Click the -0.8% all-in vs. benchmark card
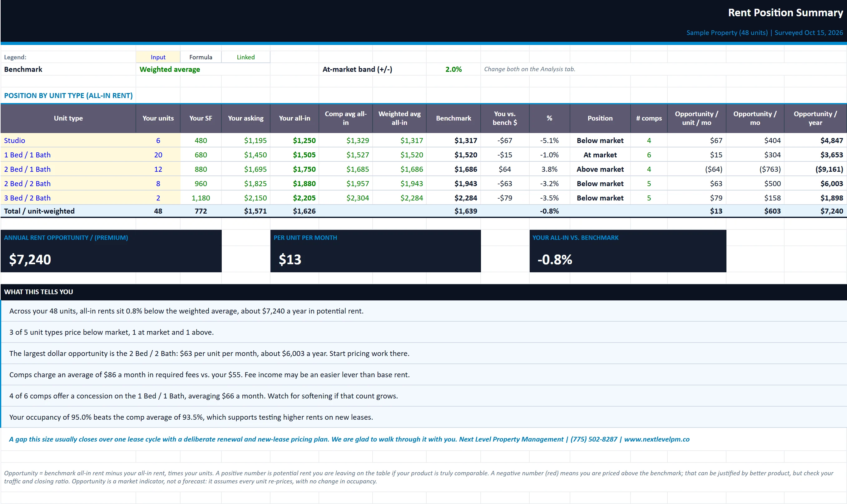This screenshot has width=847, height=504. pos(628,251)
